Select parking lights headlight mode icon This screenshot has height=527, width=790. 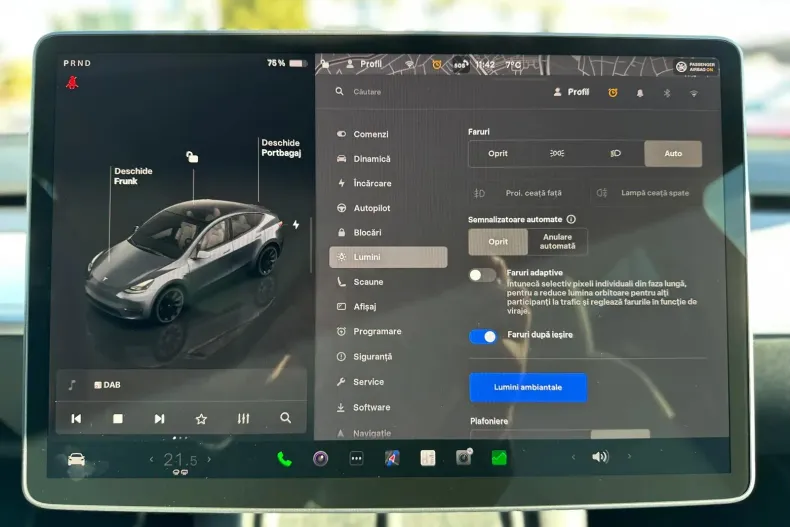tap(557, 154)
